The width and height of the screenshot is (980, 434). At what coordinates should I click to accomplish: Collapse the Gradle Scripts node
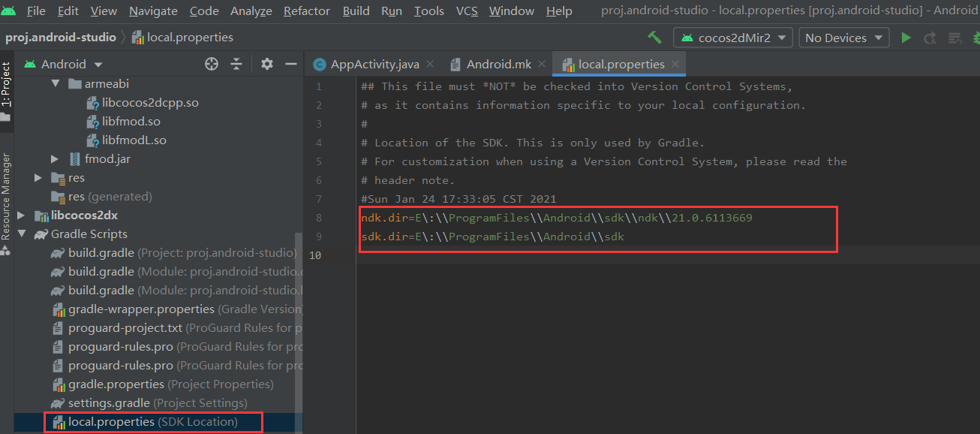pos(21,234)
